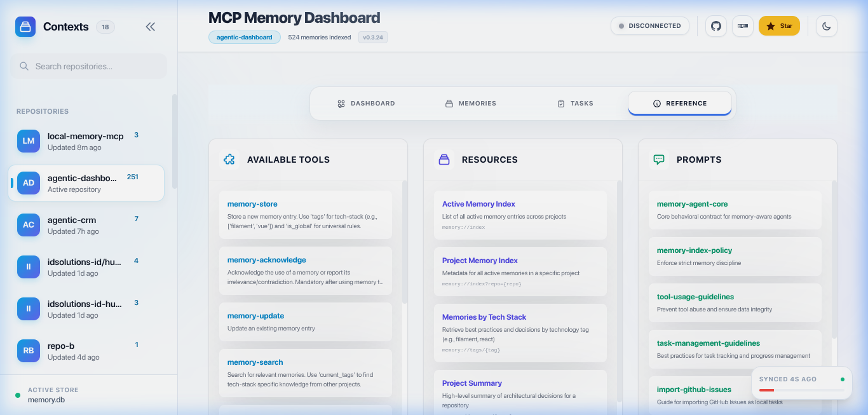Image resolution: width=868 pixels, height=415 pixels.
Task: Click the green sync status dot
Action: [843, 379]
